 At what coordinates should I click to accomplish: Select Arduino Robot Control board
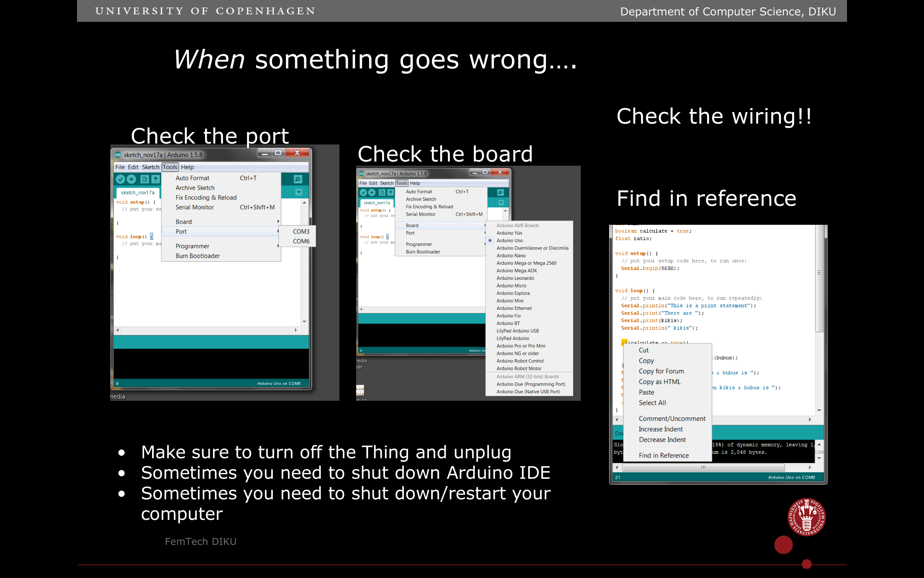pyautogui.click(x=529, y=361)
